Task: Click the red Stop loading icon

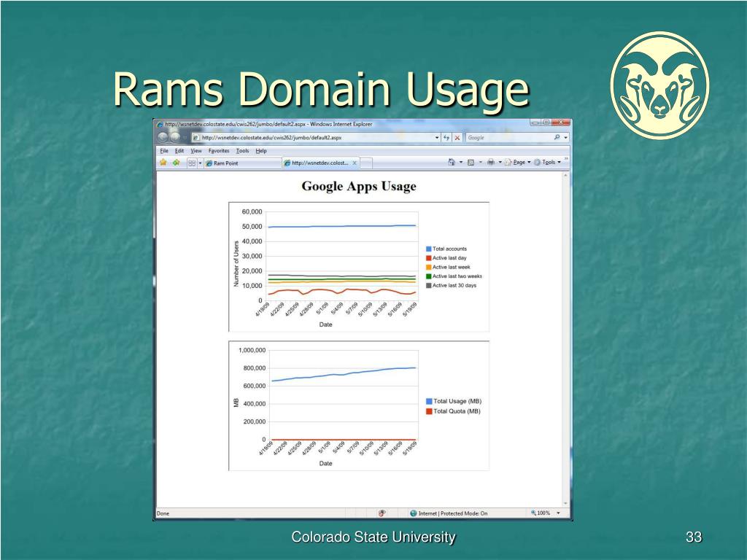Action: tap(457, 137)
